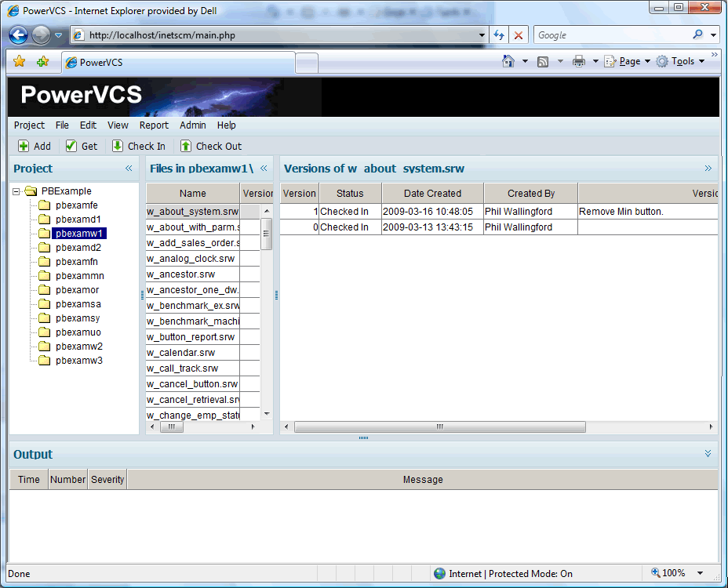728x588 pixels.
Task: Click the Versions grid horizontal scrollbar thumb
Action: pos(439,426)
